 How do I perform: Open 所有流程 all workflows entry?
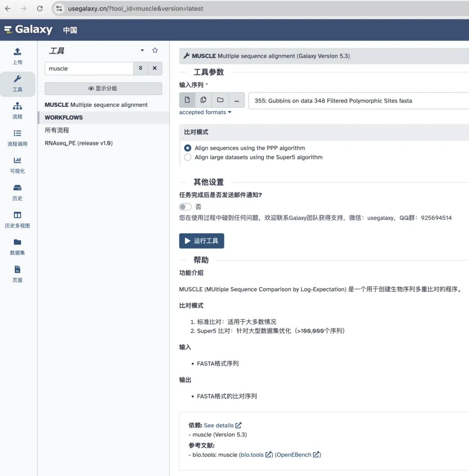click(57, 130)
